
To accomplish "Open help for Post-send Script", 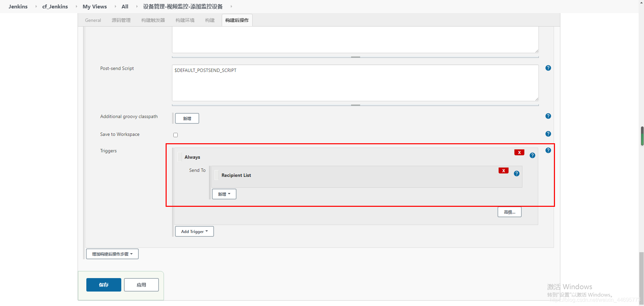I will [x=548, y=68].
